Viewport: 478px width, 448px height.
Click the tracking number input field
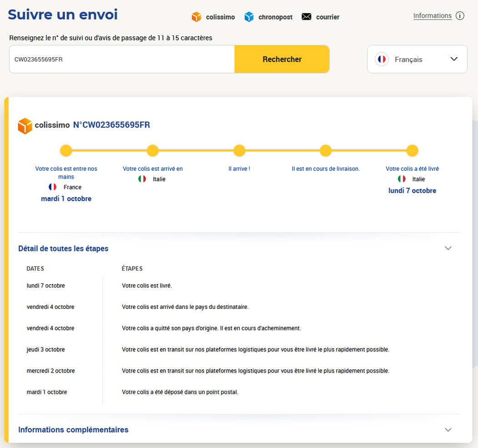122,59
